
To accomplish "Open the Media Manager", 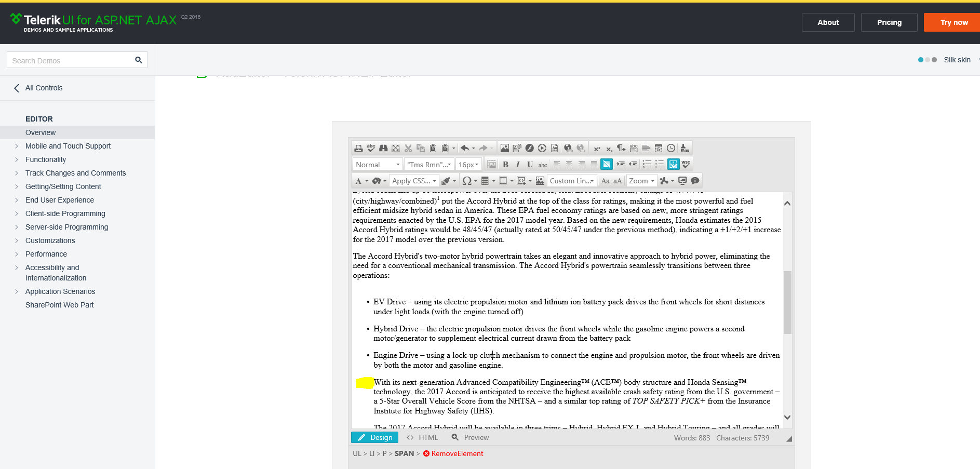I will [542, 149].
